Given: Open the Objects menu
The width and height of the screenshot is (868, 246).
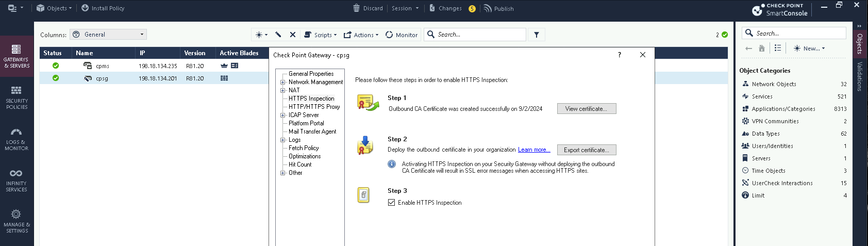Looking at the screenshot, I should point(54,8).
